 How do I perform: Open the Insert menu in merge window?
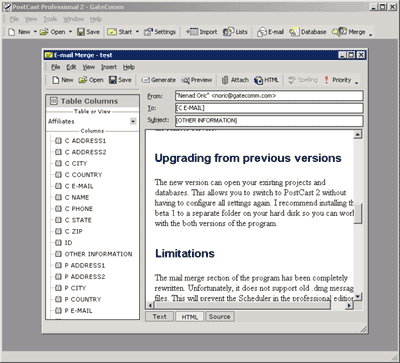pos(109,67)
